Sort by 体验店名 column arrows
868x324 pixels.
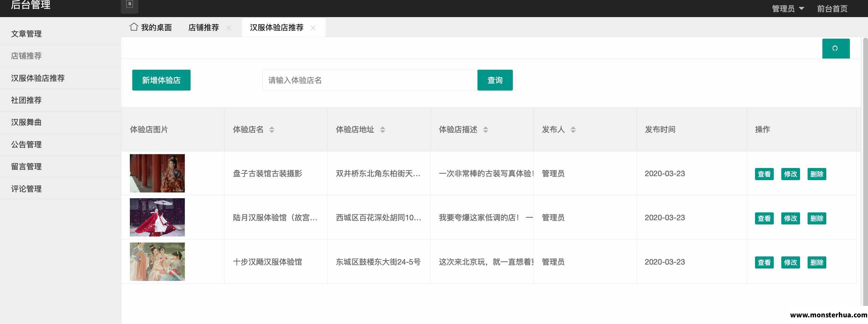click(x=272, y=129)
